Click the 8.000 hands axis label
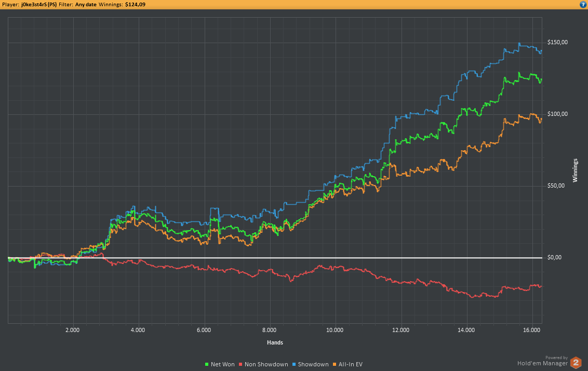 (269, 330)
